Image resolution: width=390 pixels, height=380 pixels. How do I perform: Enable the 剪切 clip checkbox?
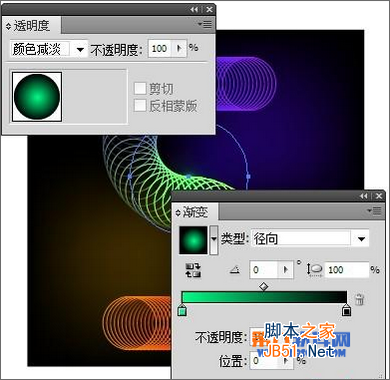coord(140,89)
